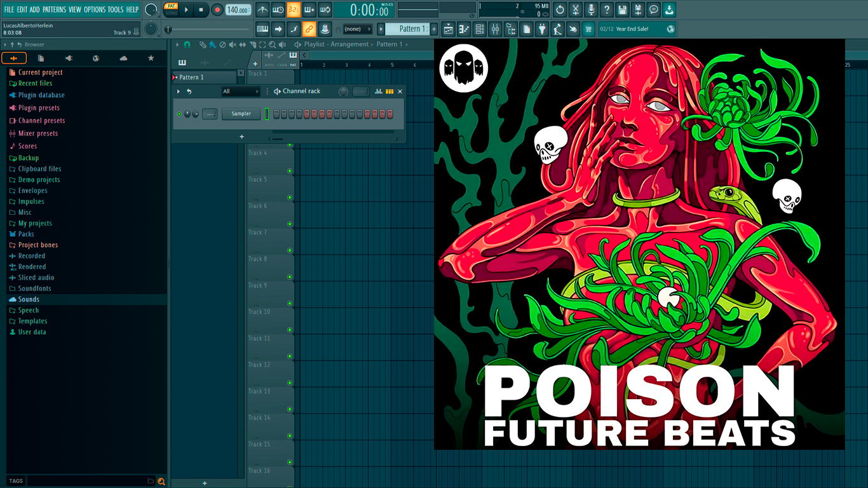Click the TAGS search field in the Browser

(x=91, y=481)
